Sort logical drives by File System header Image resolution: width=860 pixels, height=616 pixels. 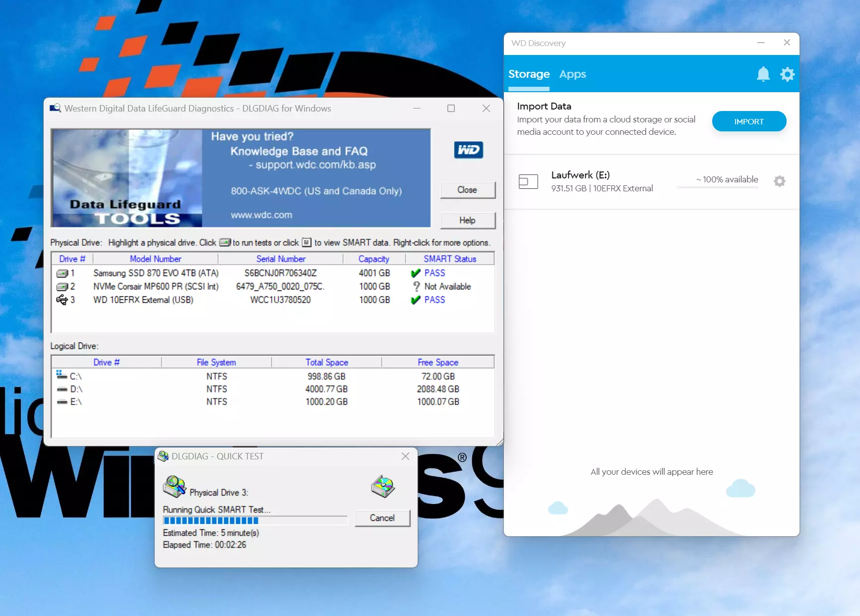[216, 362]
